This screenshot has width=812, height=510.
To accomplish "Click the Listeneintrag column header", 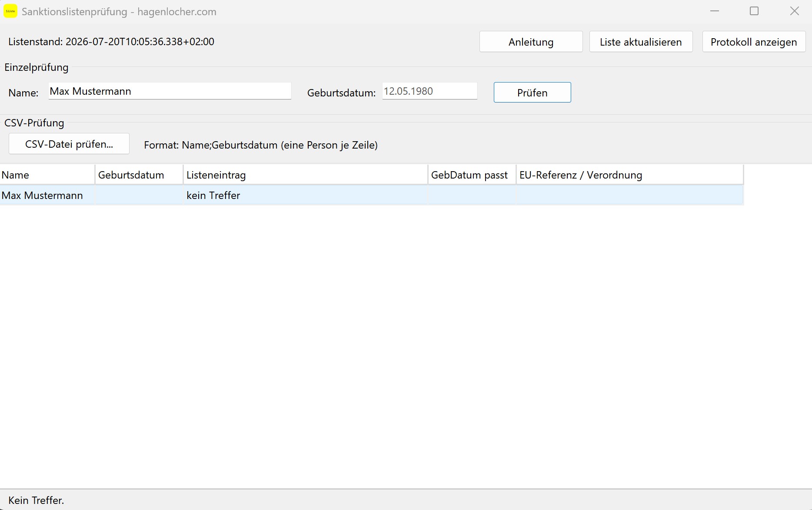I will click(x=306, y=175).
